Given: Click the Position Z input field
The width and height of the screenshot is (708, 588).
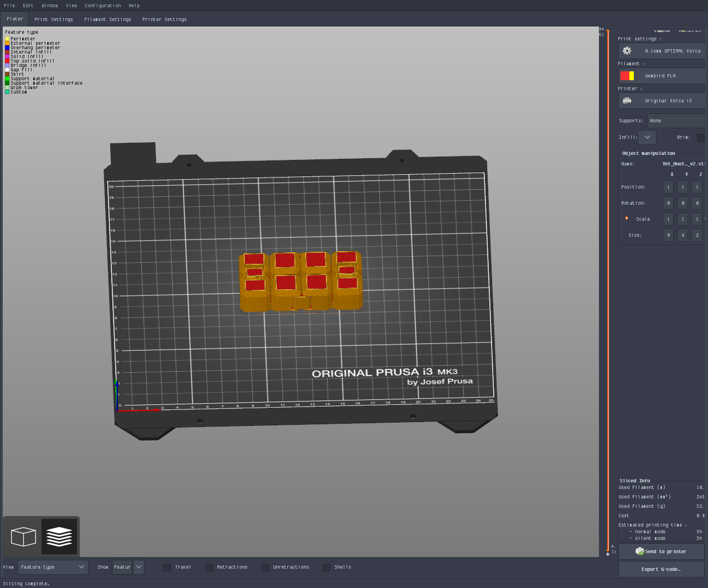Looking at the screenshot, I should (697, 187).
